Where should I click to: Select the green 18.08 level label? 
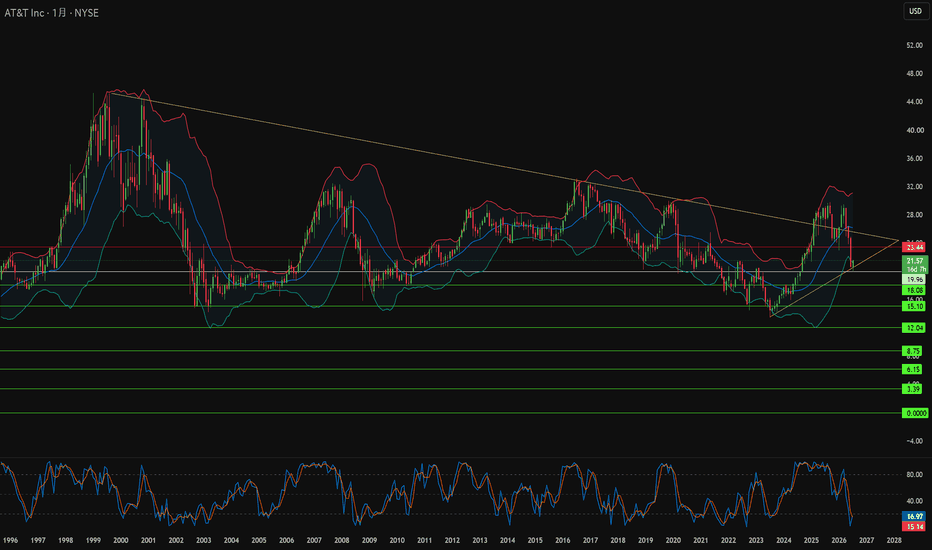pos(914,290)
